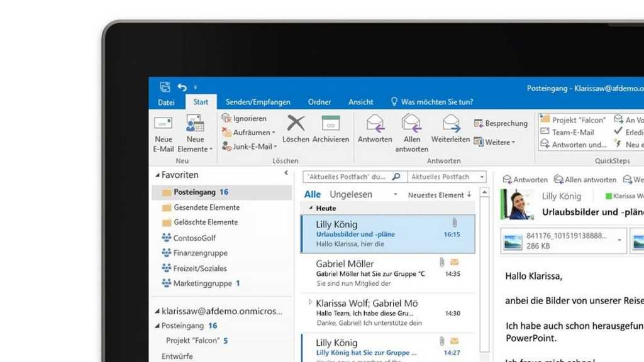The image size is (644, 362).
Task: Collapse the Favoriten section
Action: [157, 175]
